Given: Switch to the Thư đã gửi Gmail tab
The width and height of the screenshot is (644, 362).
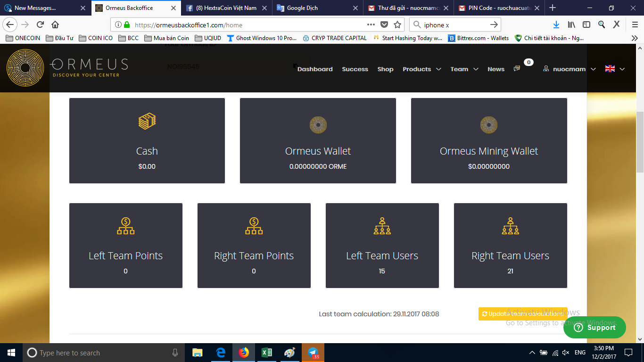Looking at the screenshot, I should 409,8.
